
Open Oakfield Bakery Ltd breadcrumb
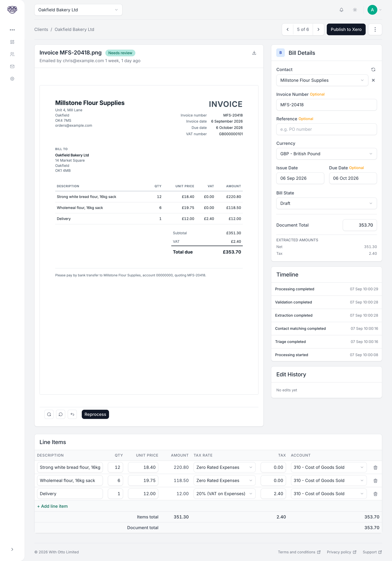tap(74, 29)
